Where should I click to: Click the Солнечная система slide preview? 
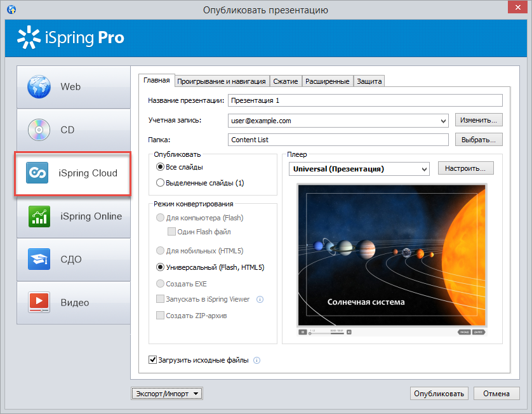tap(392, 255)
